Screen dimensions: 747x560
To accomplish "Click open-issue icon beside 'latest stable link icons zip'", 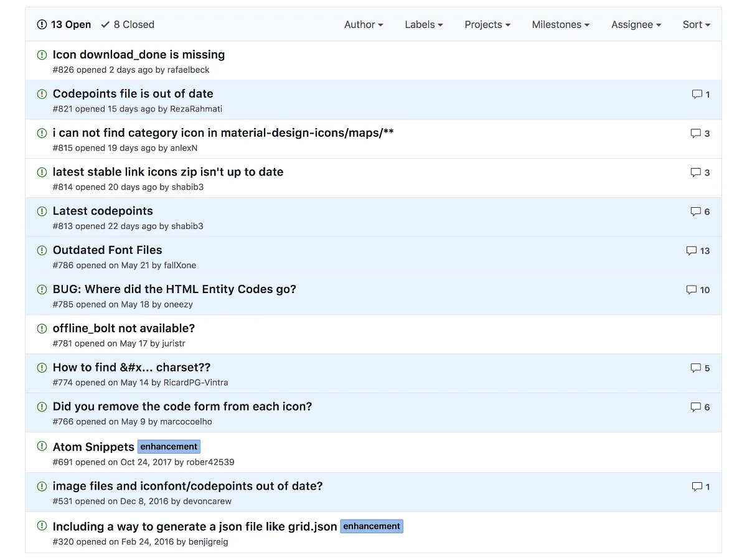I will [42, 172].
